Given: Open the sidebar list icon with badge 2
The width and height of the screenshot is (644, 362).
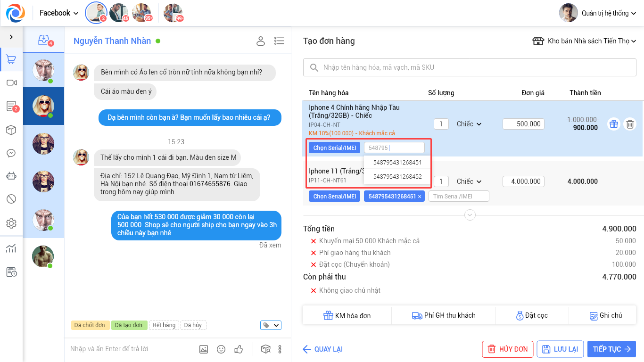Looking at the screenshot, I should pos(12,107).
